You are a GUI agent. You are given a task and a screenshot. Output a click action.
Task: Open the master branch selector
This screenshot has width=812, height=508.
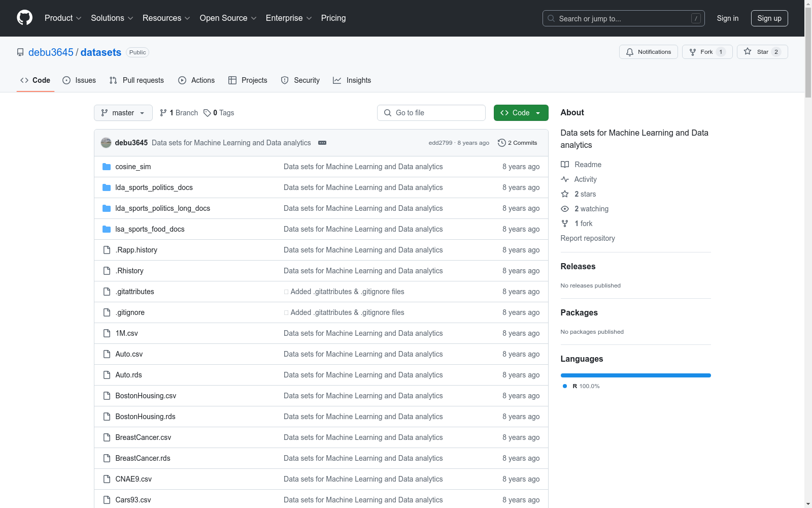[x=123, y=113]
